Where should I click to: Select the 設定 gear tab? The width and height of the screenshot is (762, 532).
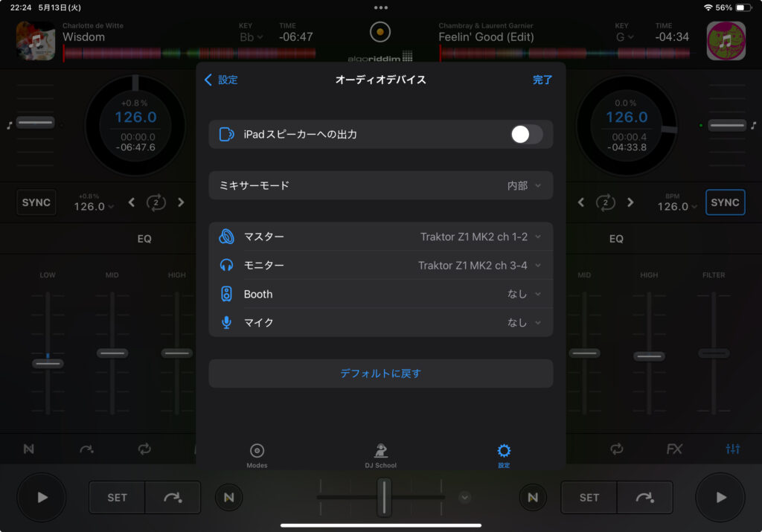(x=504, y=455)
